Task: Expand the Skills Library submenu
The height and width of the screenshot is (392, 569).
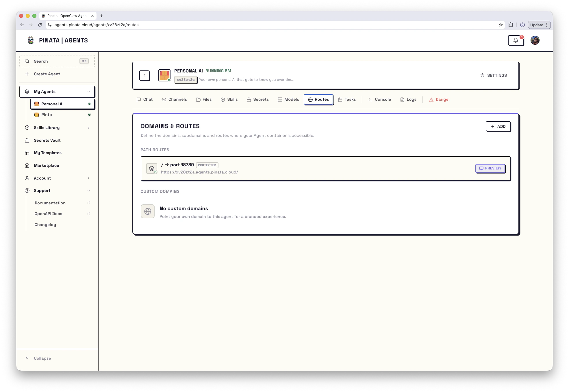Action: click(x=88, y=128)
